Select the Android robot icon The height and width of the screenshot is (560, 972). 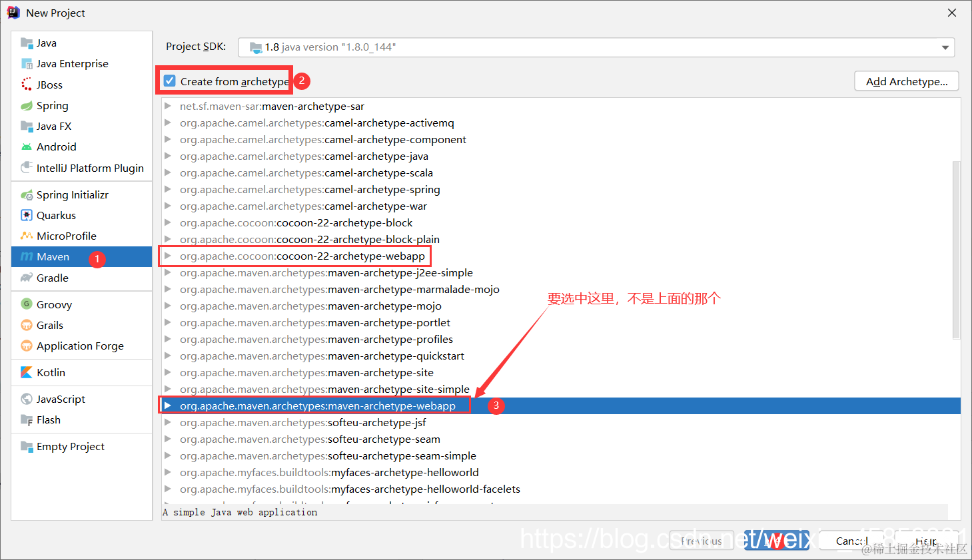coord(27,146)
